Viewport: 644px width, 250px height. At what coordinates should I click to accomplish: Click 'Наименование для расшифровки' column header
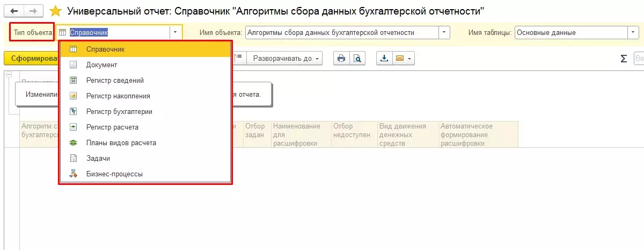301,134
